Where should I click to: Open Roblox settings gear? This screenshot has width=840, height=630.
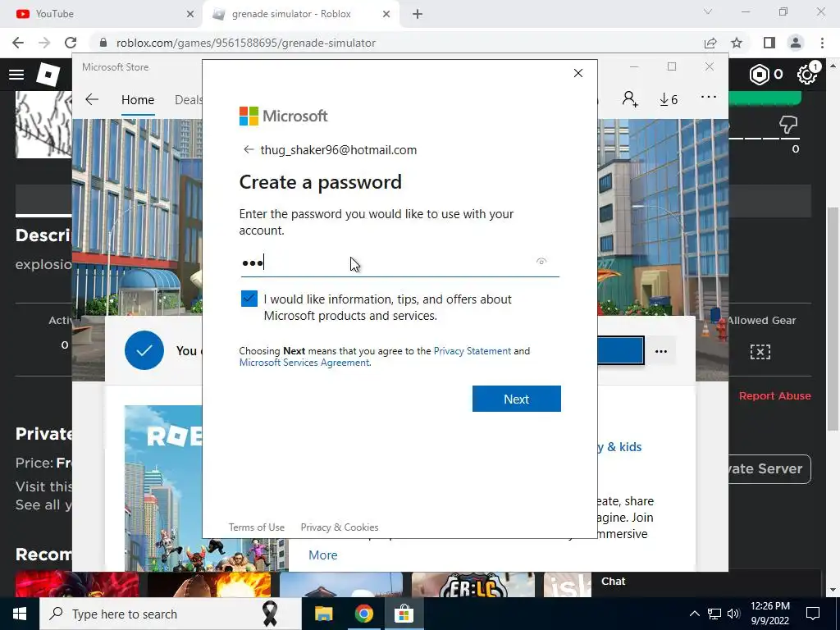pyautogui.click(x=806, y=75)
